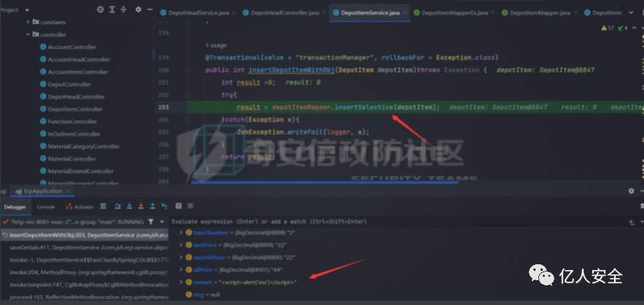Click the thread filter funnel icon
The height and width of the screenshot is (305, 644).
151,222
